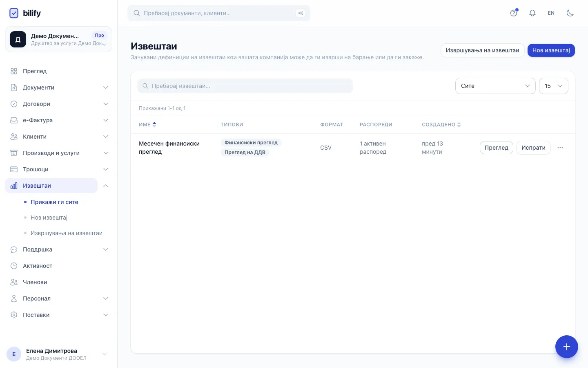Select Прикажи ги сите submenu item
The height and width of the screenshot is (368, 588).
(54, 202)
